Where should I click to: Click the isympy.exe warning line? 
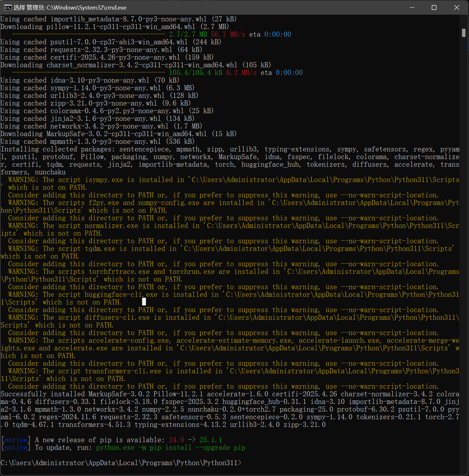coord(234,180)
